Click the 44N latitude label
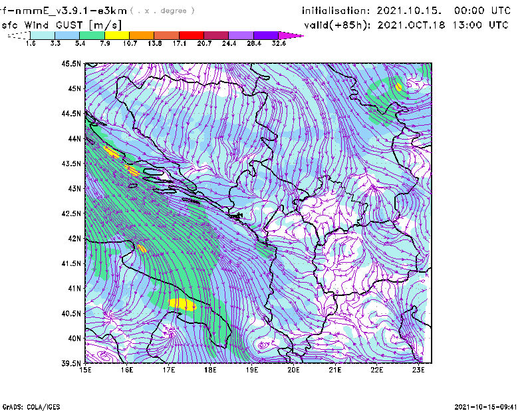 point(74,138)
